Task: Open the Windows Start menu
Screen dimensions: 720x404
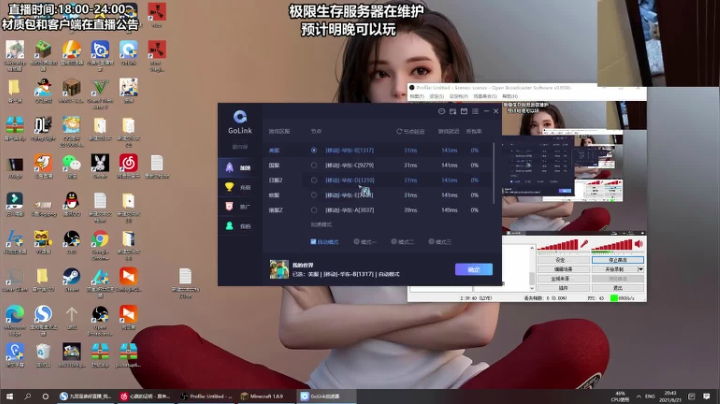Action: tap(9, 396)
